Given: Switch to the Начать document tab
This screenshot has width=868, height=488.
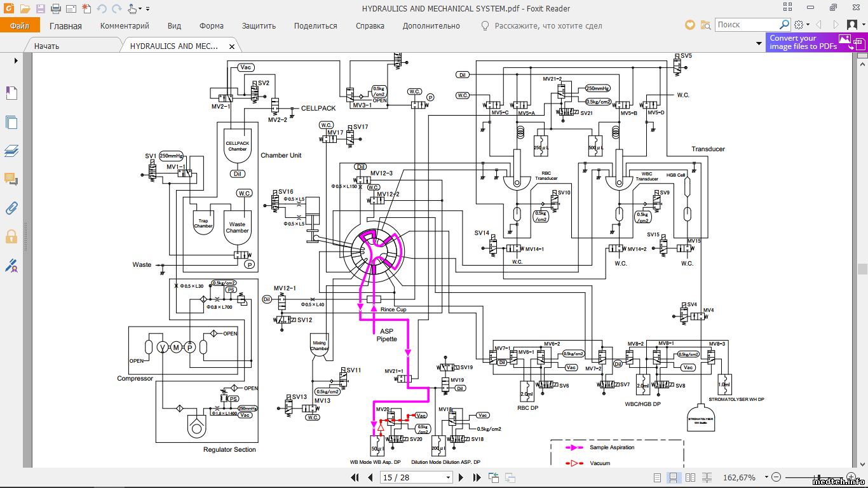Looking at the screenshot, I should click(47, 46).
